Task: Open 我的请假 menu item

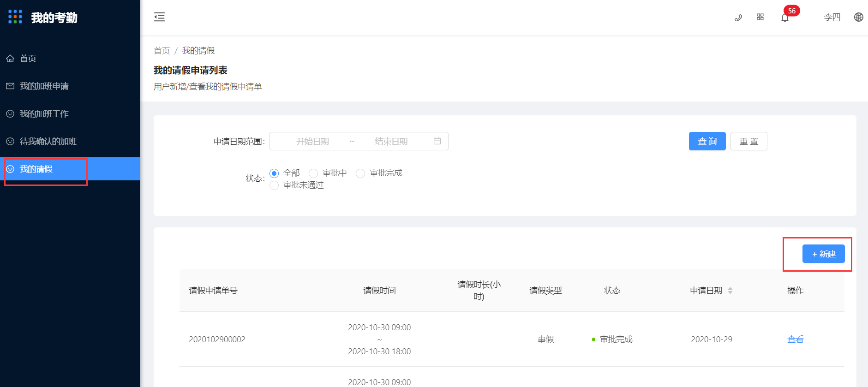Action: [x=70, y=169]
